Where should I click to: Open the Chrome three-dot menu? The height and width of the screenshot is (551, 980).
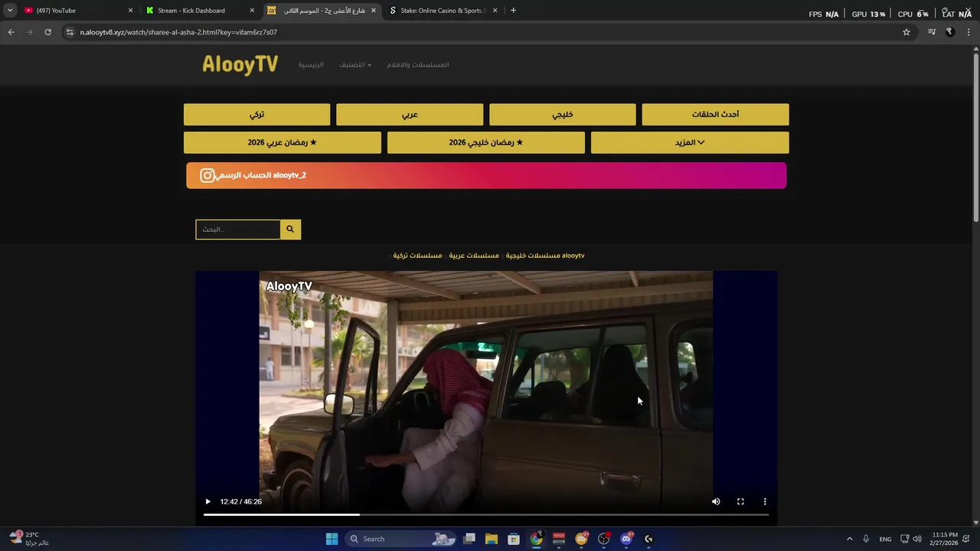click(x=969, y=32)
